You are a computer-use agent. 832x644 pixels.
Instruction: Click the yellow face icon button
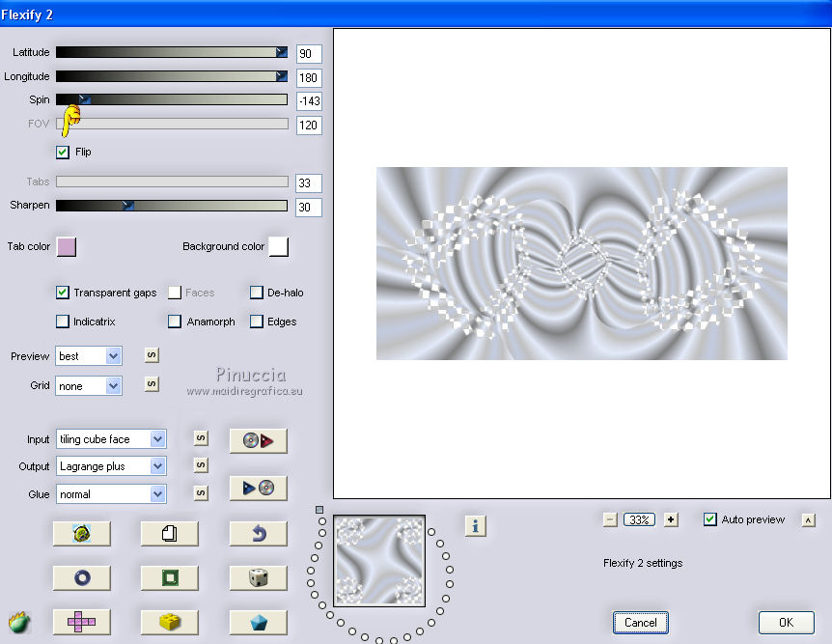click(82, 534)
